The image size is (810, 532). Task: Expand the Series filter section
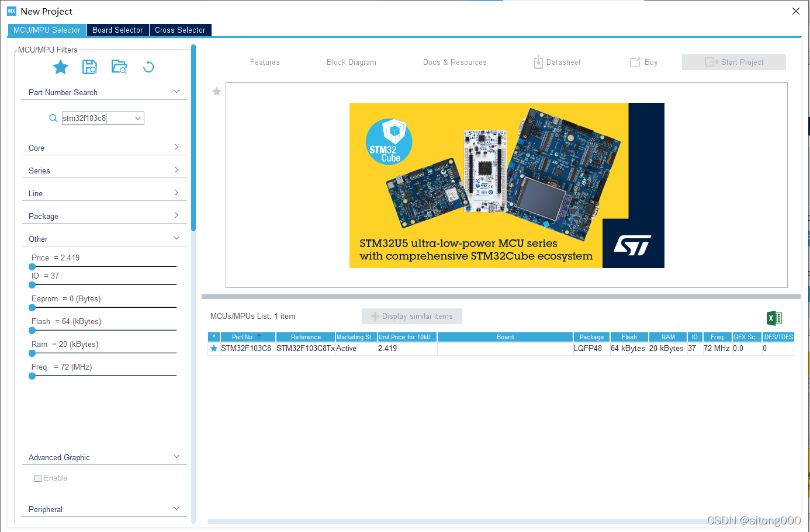click(x=176, y=170)
